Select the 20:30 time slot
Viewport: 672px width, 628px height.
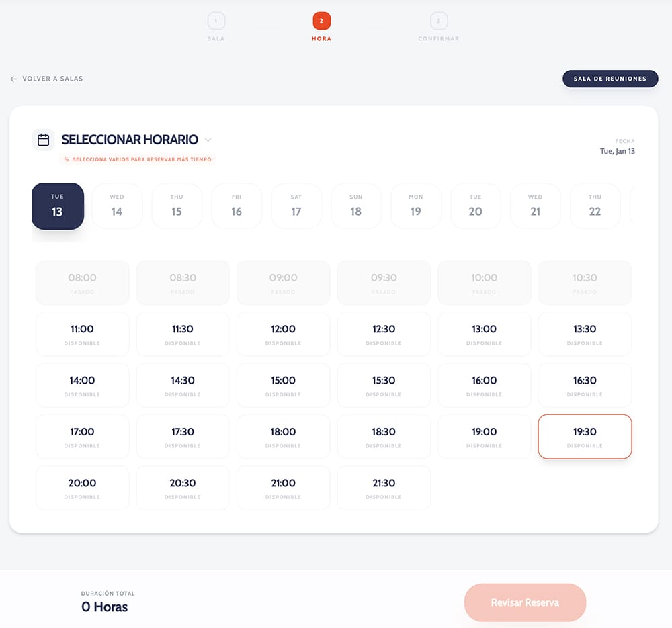coord(183,488)
